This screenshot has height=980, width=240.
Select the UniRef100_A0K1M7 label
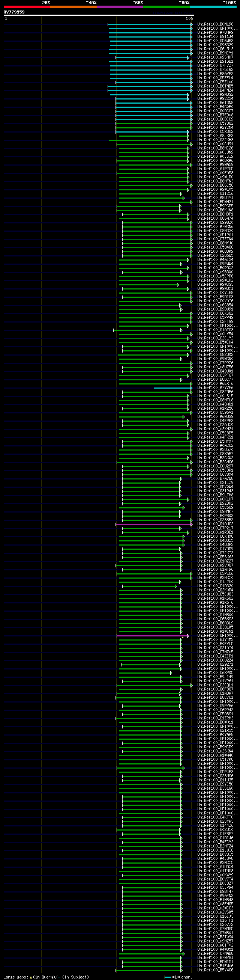point(215,499)
